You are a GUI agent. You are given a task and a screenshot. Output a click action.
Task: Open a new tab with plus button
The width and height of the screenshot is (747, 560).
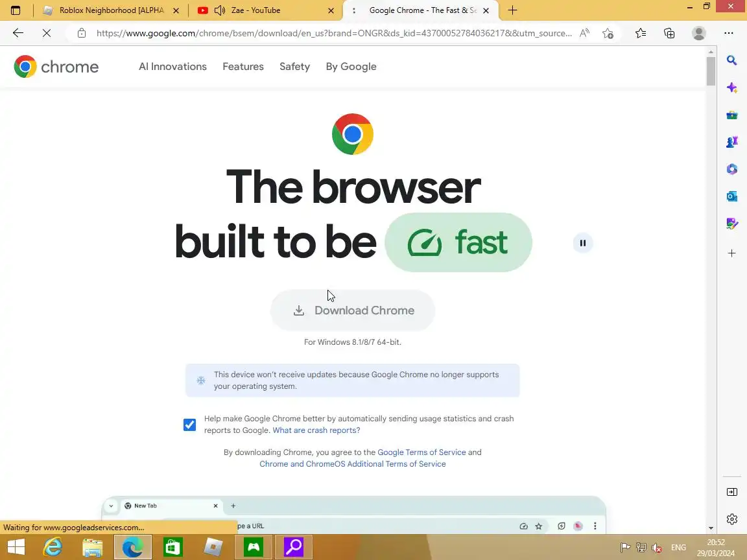513,10
